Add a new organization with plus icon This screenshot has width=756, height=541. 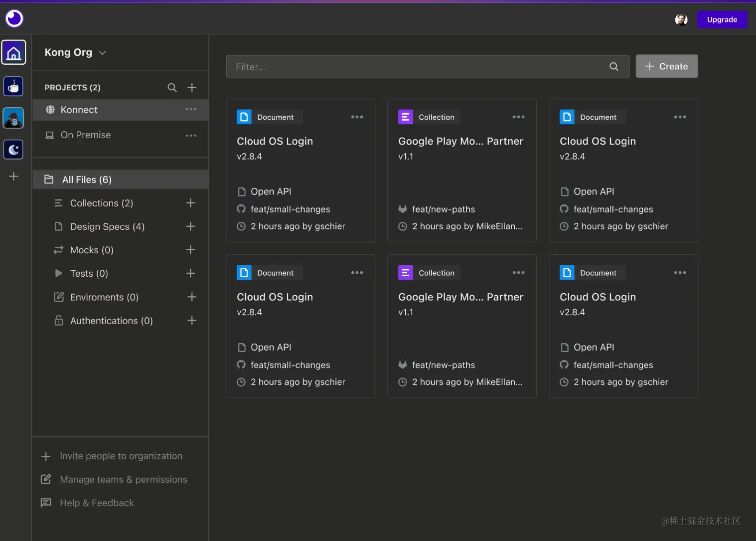tap(13, 177)
